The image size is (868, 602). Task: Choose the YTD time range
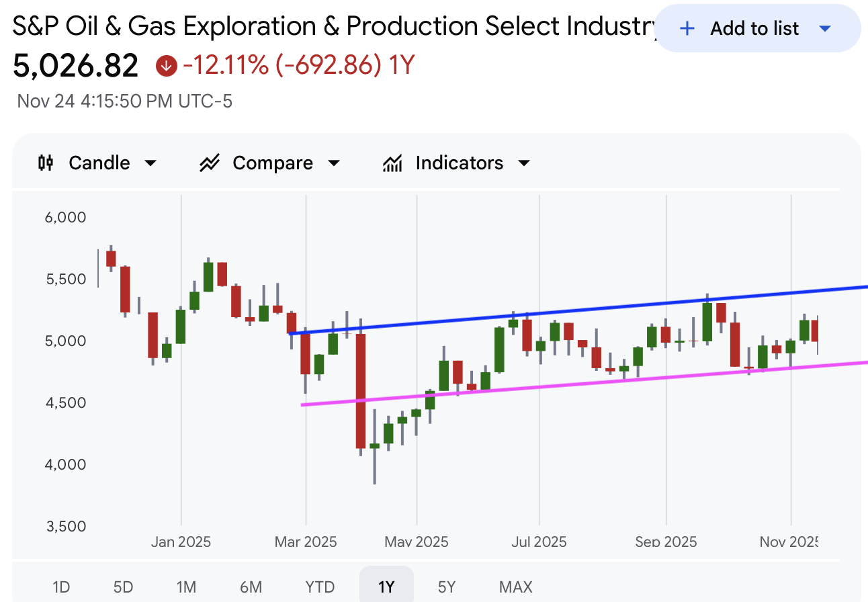tap(320, 587)
